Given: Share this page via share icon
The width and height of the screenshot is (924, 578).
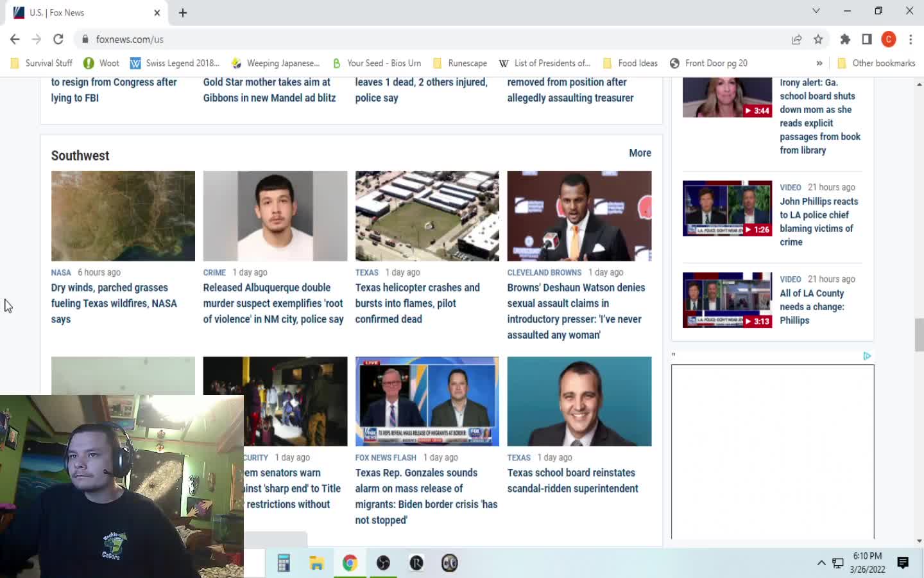Looking at the screenshot, I should tap(796, 39).
